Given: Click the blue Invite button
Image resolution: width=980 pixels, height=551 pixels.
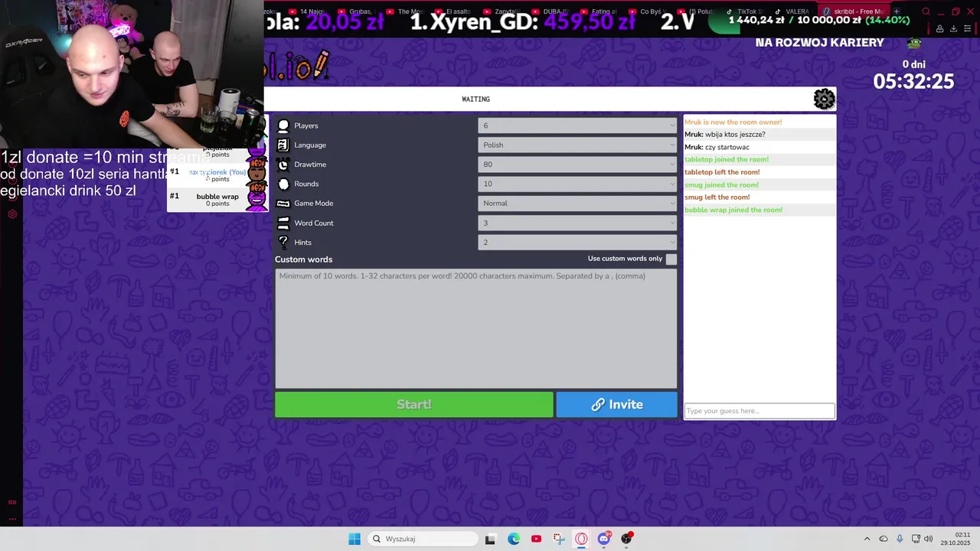Looking at the screenshot, I should (x=617, y=405).
